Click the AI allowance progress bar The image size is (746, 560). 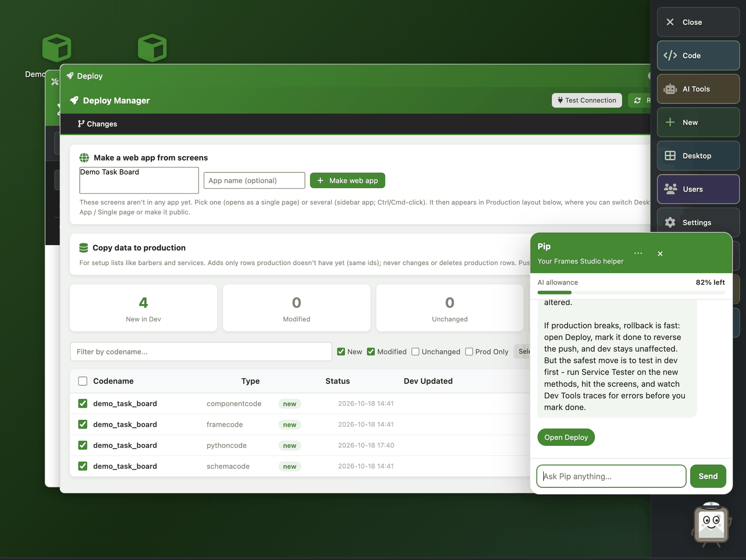pos(631,293)
